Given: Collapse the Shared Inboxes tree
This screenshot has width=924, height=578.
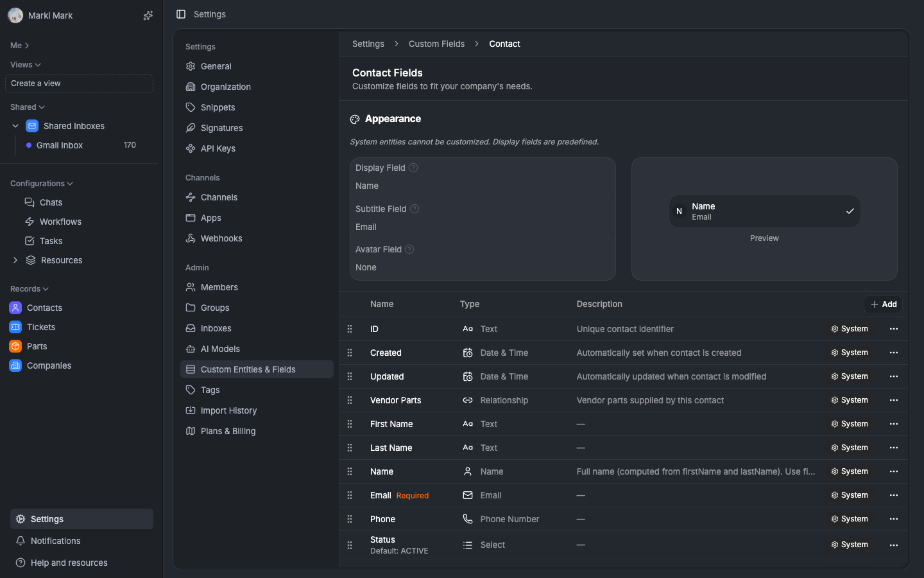Looking at the screenshot, I should (15, 126).
